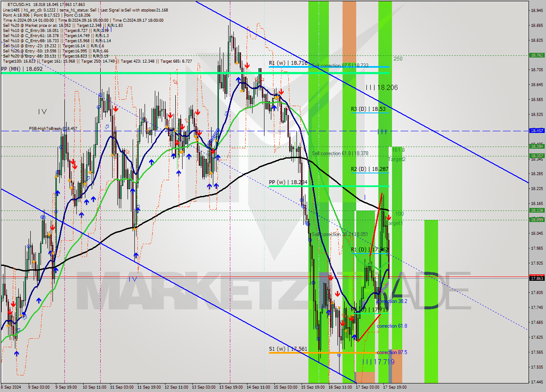The height and width of the screenshot is (392, 546).
Task: Click the ETCUSD.H1 chart title text
Action: click(18, 4)
